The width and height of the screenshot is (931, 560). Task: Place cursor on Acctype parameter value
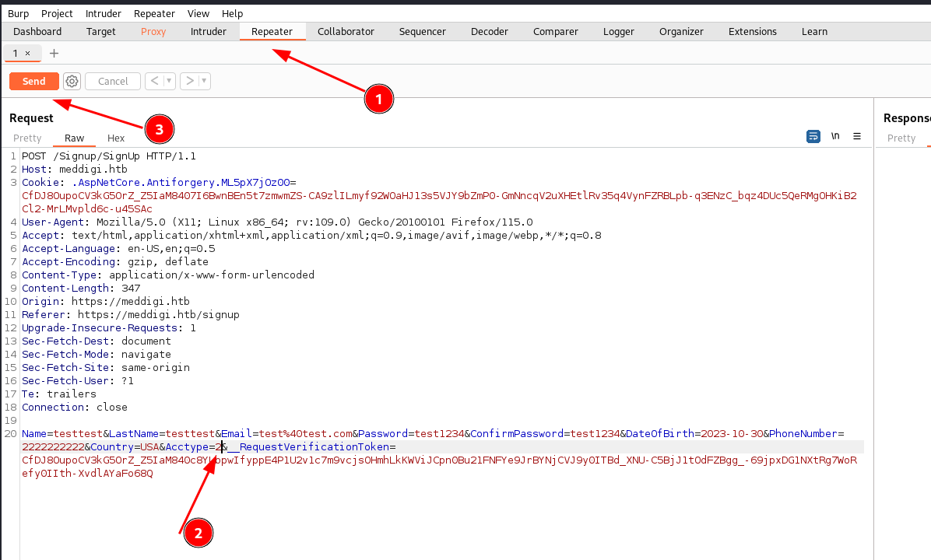point(220,447)
